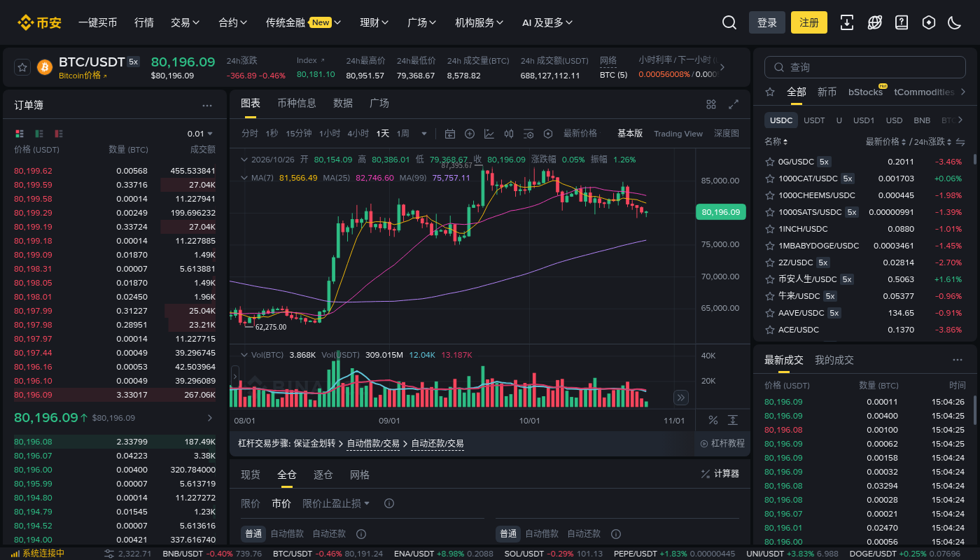Open the chart date range calendar icon
980x560 pixels.
click(450, 134)
